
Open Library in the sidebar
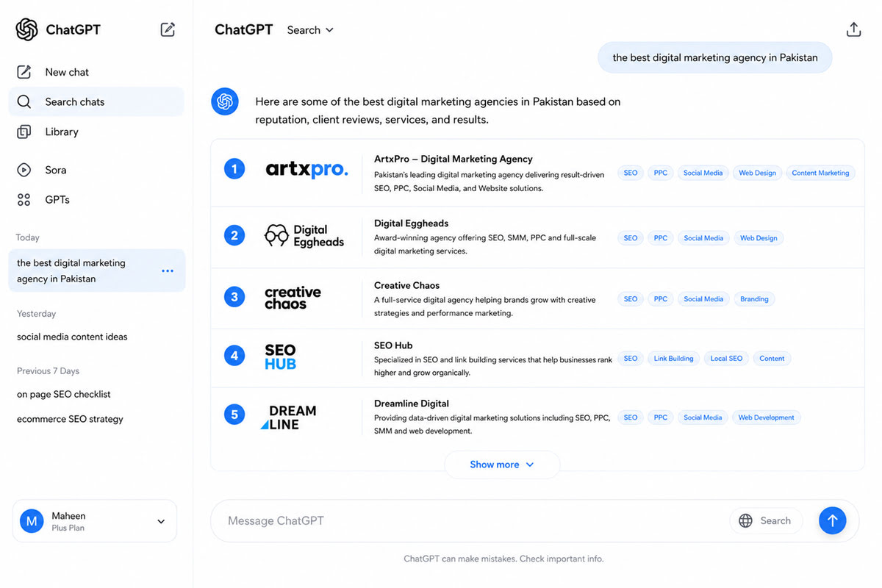(x=96, y=132)
